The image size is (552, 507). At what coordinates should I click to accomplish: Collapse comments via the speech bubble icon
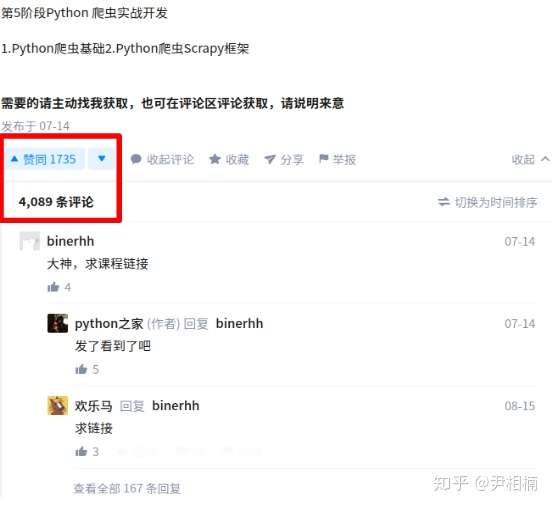[136, 159]
